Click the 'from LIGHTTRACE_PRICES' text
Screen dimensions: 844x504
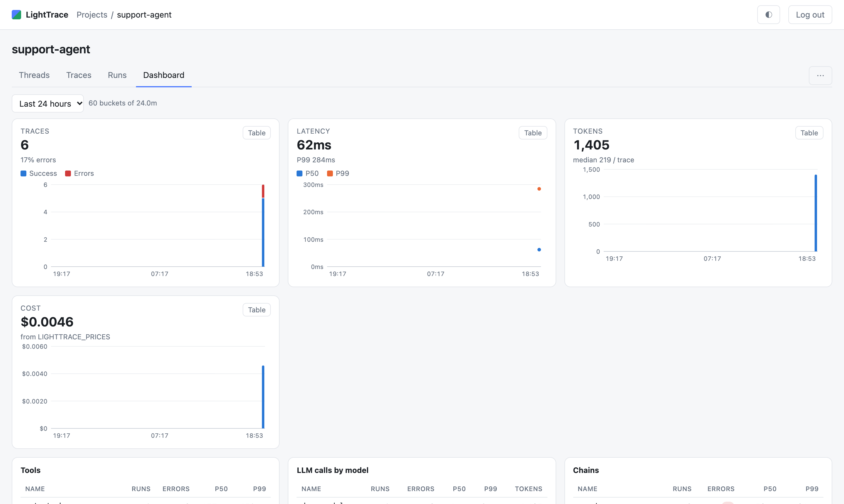65,337
